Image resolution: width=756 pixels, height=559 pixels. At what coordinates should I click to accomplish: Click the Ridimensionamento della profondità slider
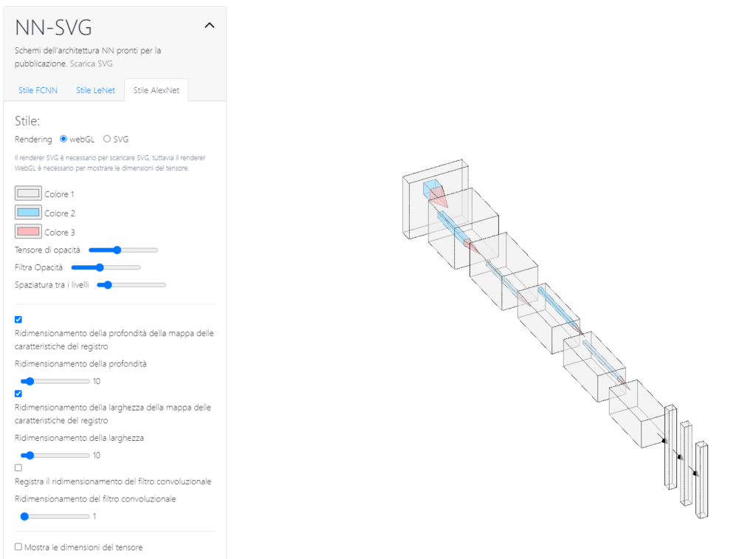coord(55,382)
